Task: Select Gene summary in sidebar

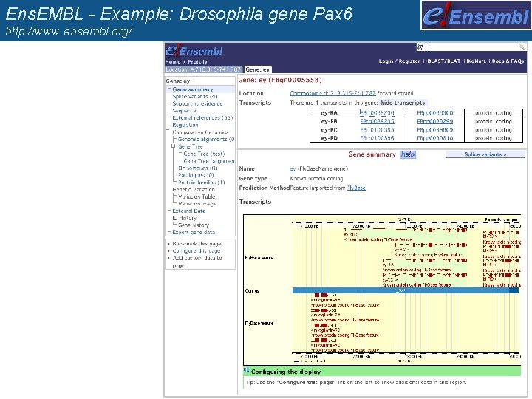Action: click(x=193, y=89)
